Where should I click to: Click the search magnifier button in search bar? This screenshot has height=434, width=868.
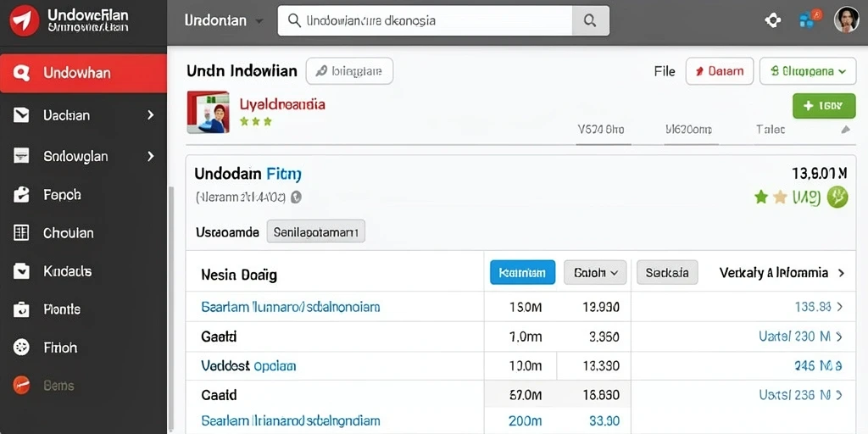(x=590, y=21)
